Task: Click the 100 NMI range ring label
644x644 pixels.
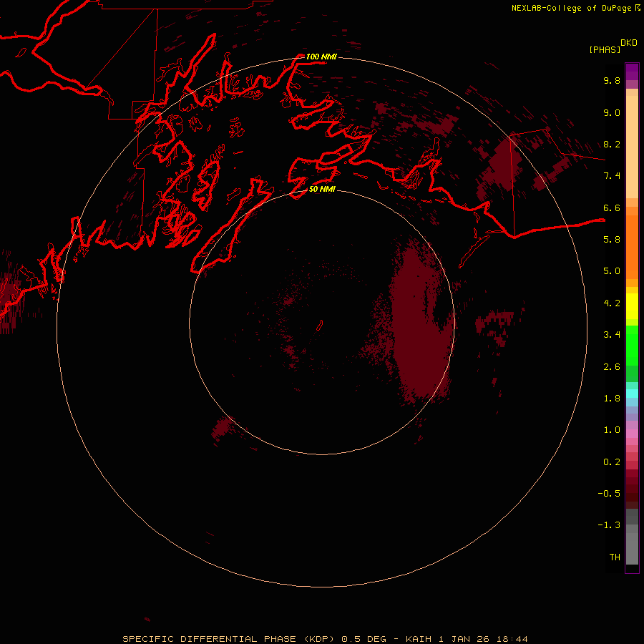Action: pyautogui.click(x=321, y=57)
